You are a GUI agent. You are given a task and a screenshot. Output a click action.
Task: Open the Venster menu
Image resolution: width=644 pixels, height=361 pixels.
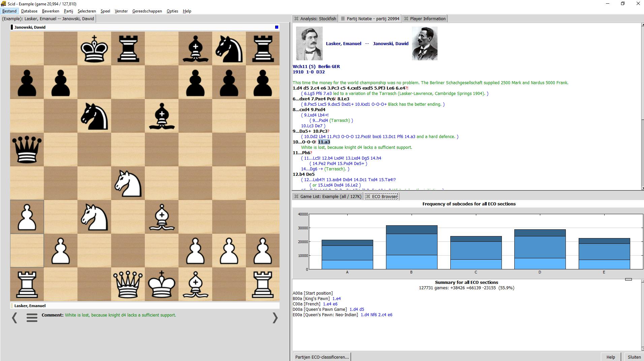[x=121, y=11]
